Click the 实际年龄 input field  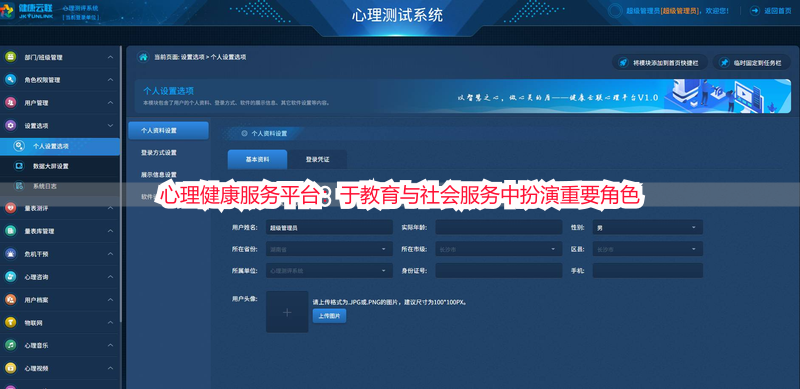pos(498,227)
